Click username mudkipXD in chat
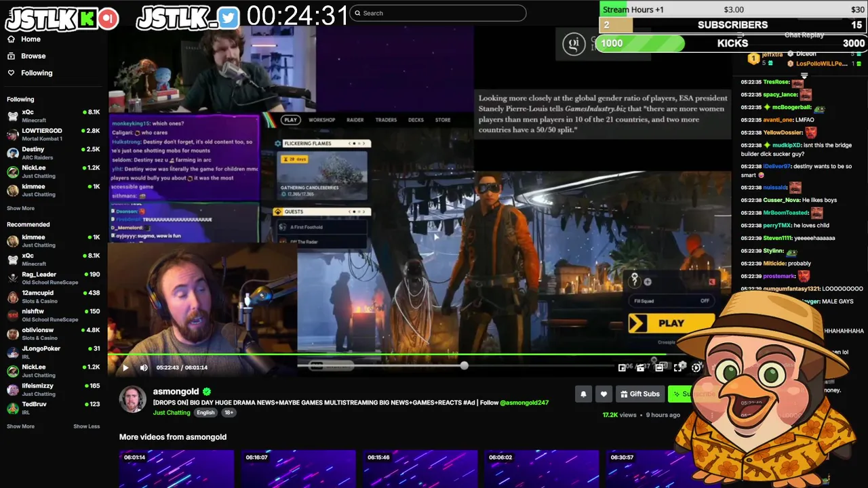 (787, 145)
